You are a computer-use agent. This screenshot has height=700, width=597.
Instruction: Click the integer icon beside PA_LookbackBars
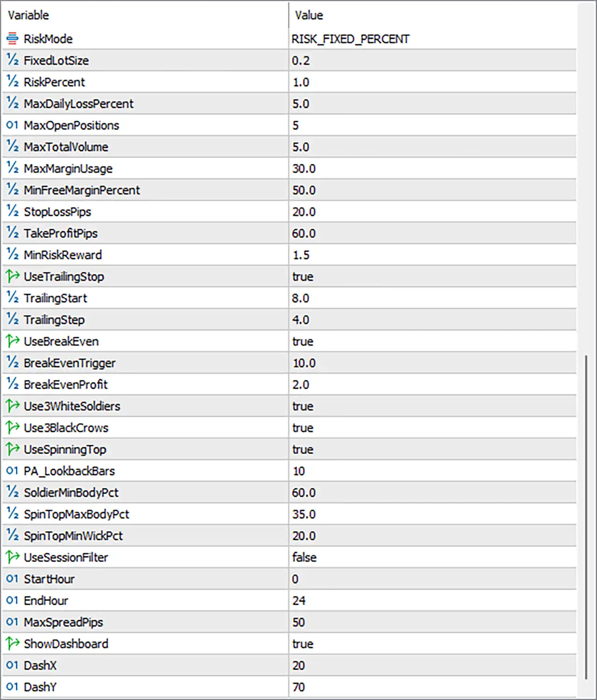13,471
